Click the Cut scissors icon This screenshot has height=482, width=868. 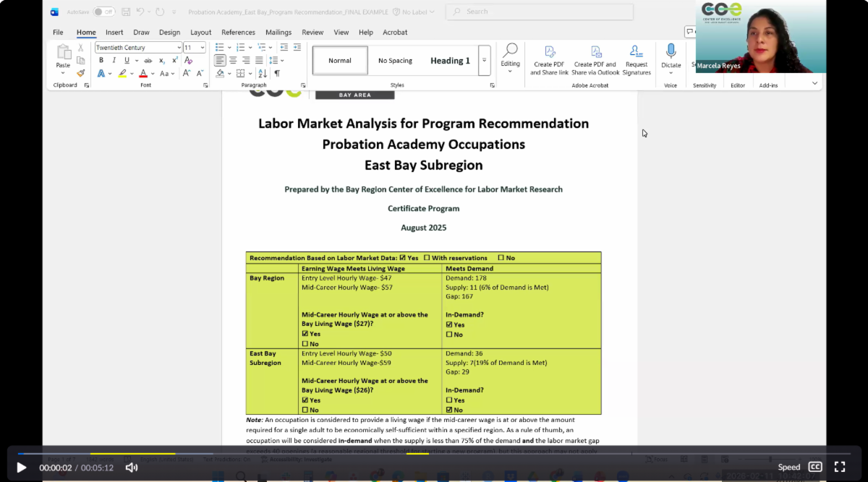point(81,48)
